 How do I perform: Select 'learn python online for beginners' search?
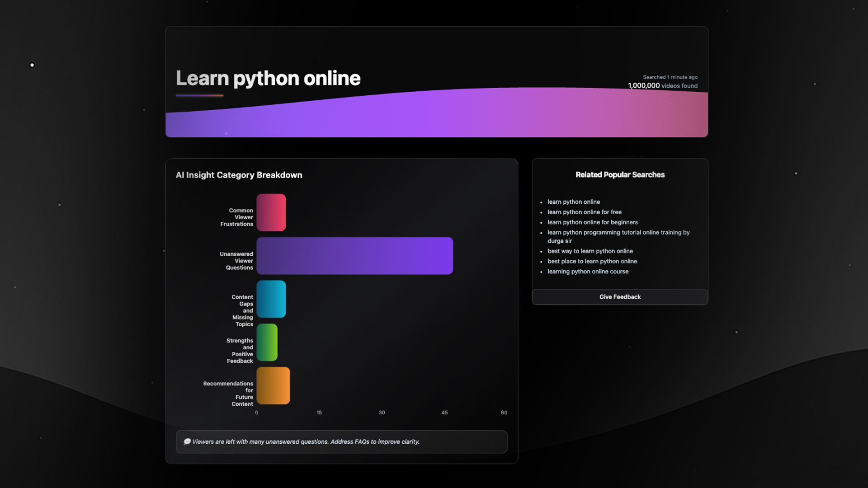[592, 222]
